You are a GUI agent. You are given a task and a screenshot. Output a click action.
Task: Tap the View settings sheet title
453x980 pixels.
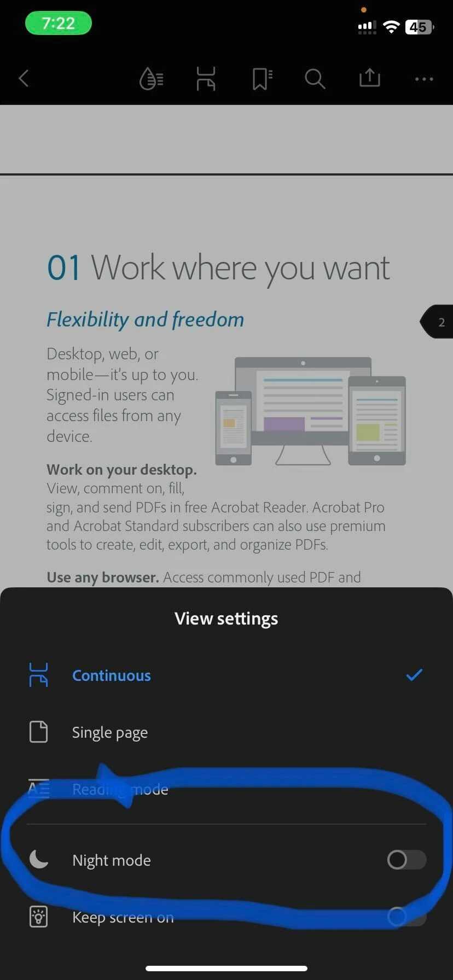pos(226,619)
